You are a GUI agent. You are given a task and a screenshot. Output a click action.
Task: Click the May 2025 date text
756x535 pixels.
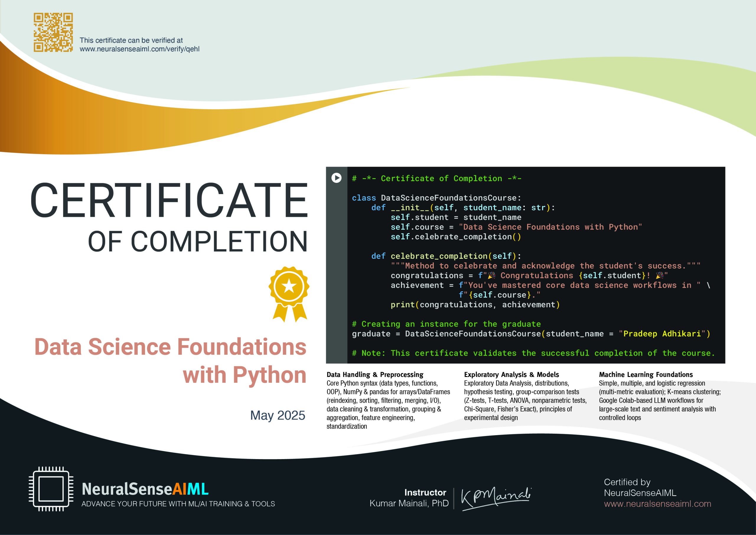(x=278, y=415)
